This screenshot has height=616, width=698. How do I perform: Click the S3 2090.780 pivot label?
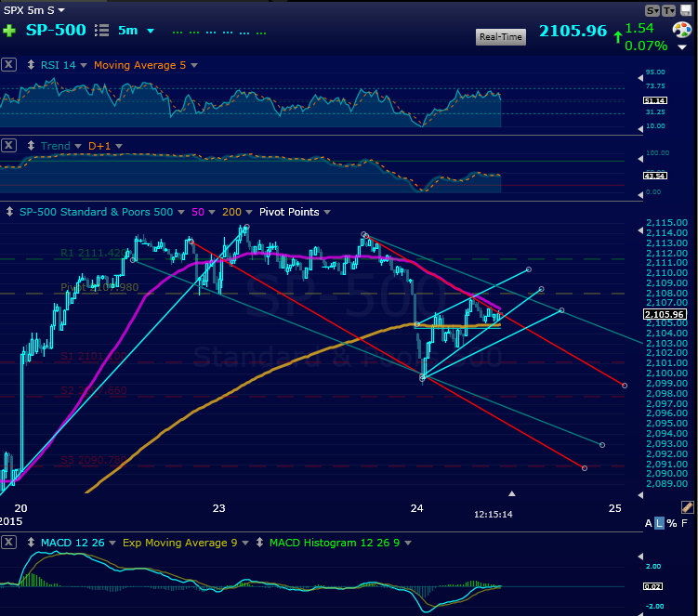point(94,460)
